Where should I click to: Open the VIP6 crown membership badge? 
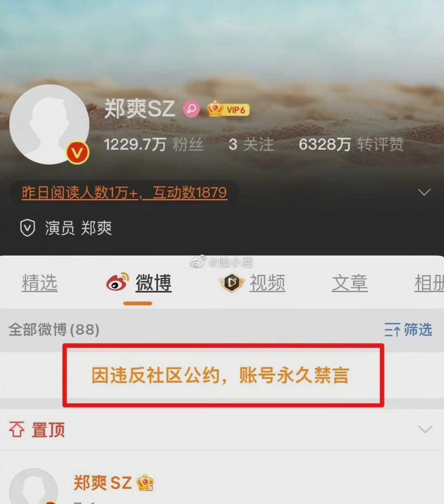228,109
